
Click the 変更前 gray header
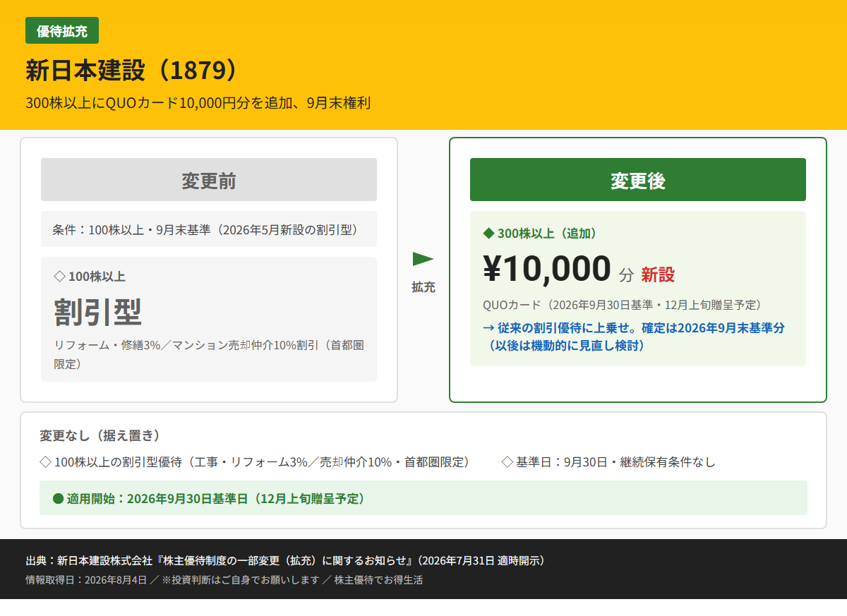(x=209, y=180)
